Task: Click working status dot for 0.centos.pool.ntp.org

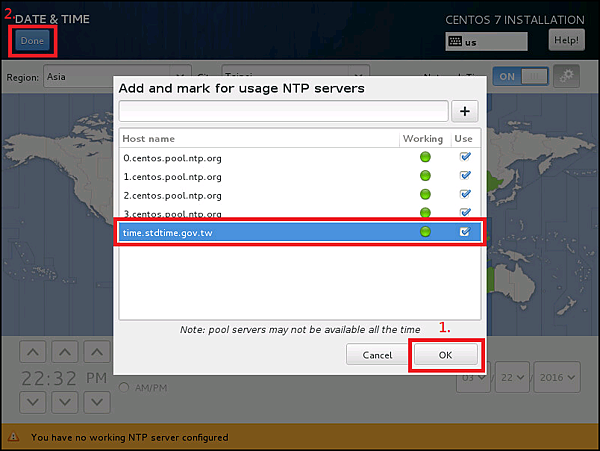Action: pos(425,157)
